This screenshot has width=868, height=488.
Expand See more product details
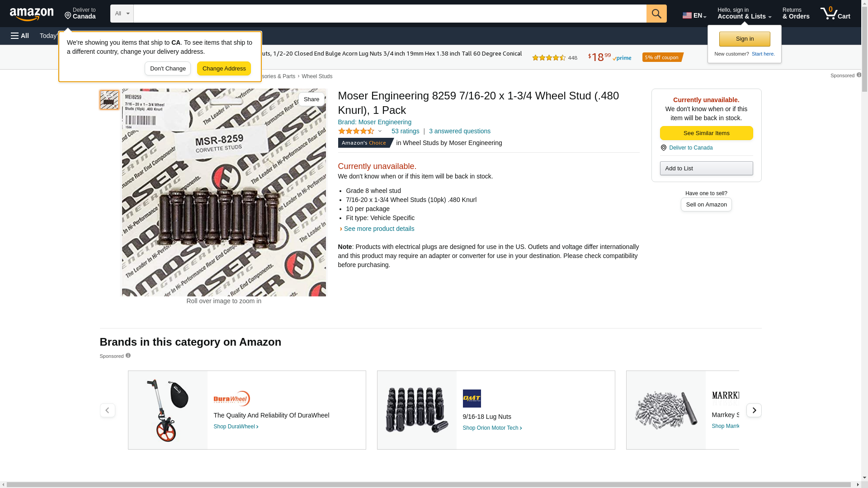click(378, 229)
